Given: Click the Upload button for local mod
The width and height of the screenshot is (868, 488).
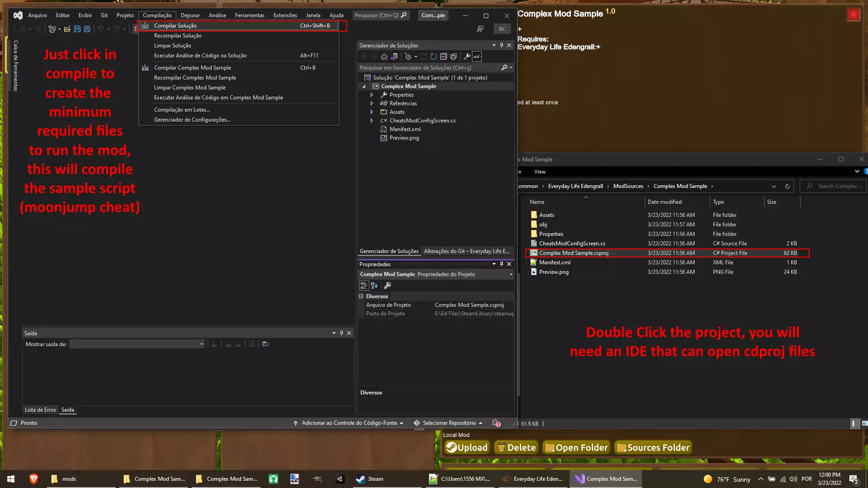Looking at the screenshot, I should point(467,447).
